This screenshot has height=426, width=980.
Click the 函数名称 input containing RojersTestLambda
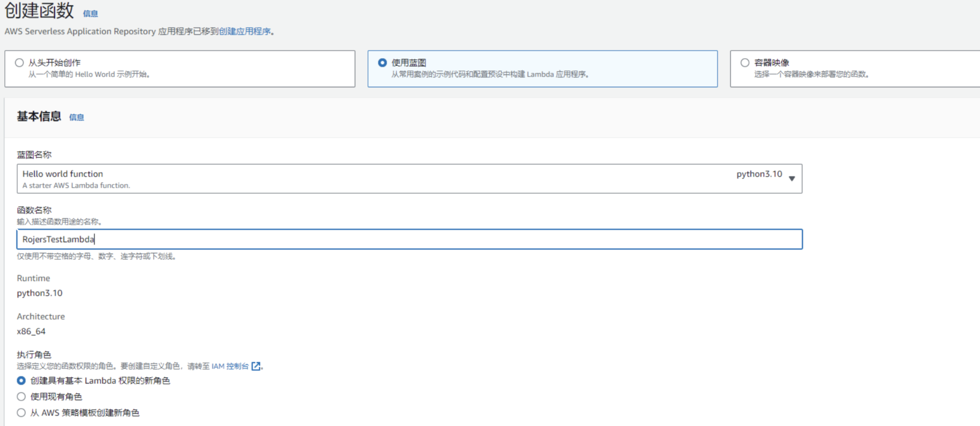click(x=409, y=239)
